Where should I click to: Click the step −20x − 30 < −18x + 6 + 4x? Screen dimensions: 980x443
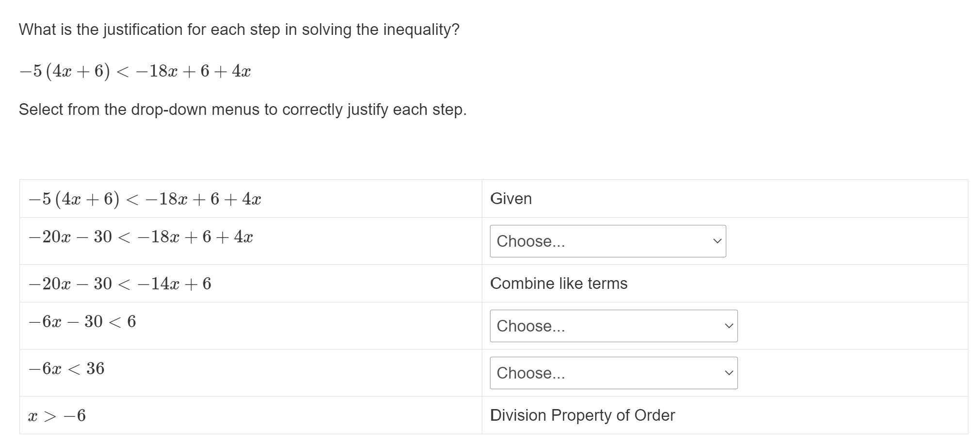click(x=141, y=237)
